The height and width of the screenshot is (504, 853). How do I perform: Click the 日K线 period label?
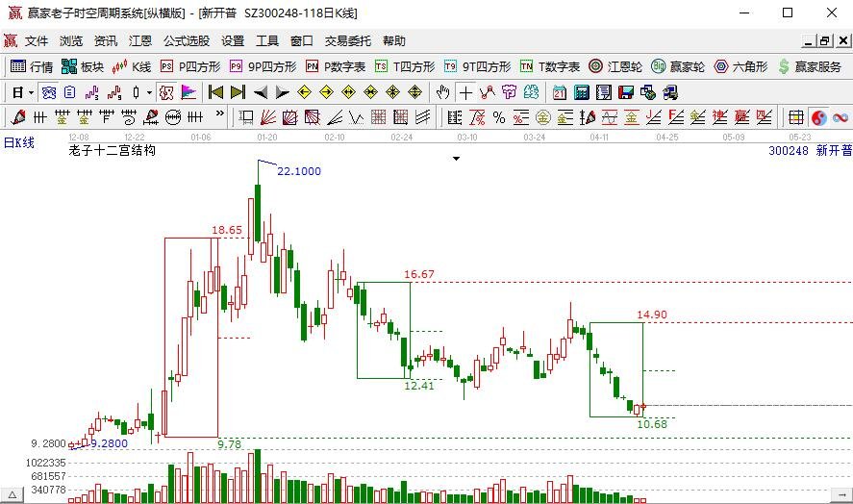click(19, 142)
